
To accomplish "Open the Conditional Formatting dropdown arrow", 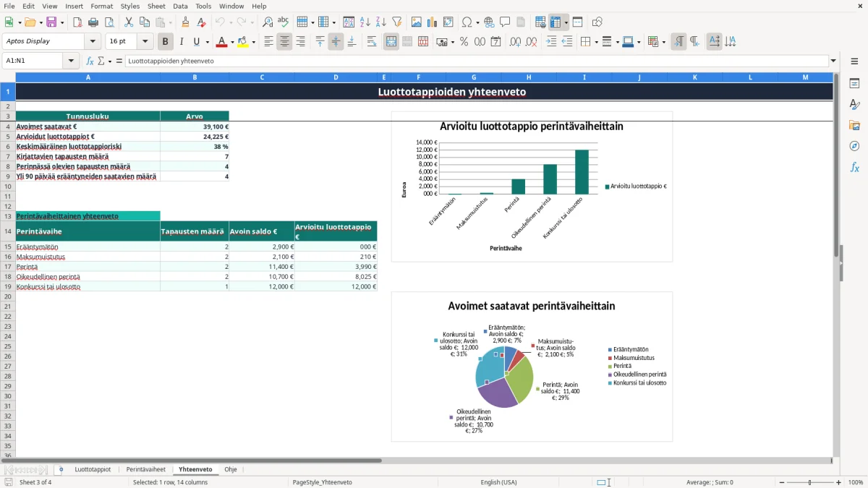I will pyautogui.click(x=663, y=42).
